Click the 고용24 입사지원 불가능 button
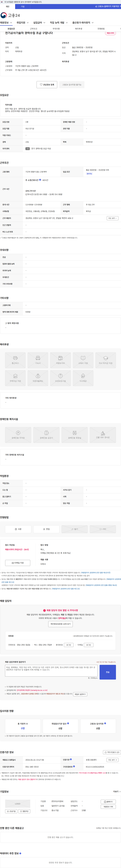Viewport: 121px width, 868px height. pos(72,85)
